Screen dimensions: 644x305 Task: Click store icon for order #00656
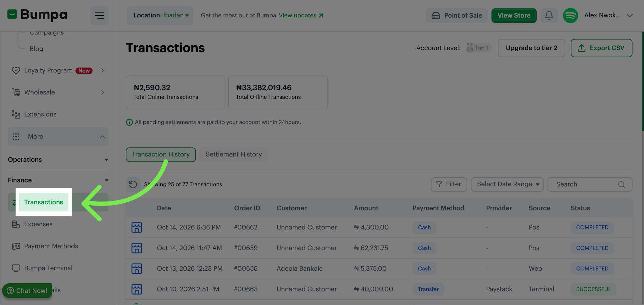(137, 268)
